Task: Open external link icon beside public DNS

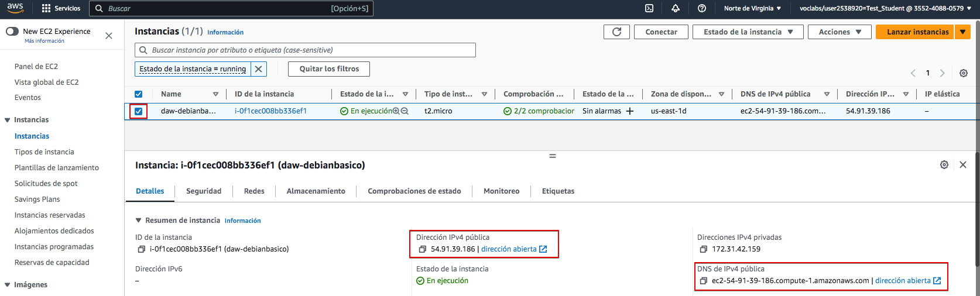Action: pyautogui.click(x=937, y=281)
